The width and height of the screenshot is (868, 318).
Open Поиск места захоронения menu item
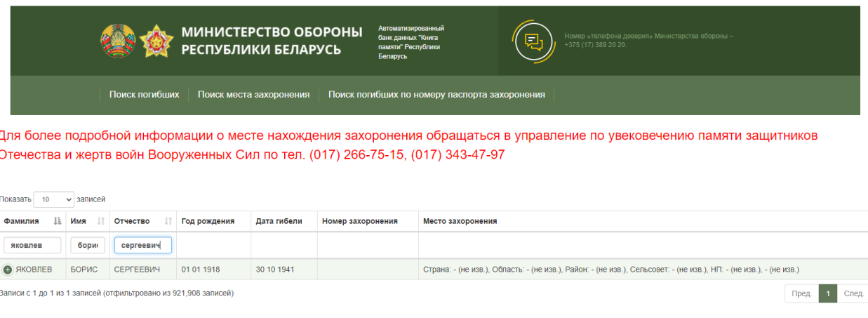(253, 95)
